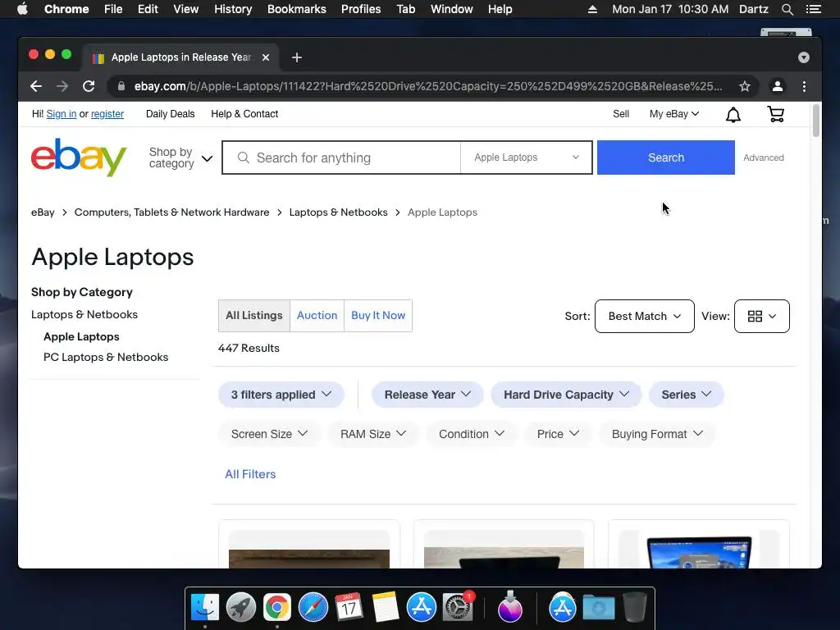Click the Sign in link

62,114
